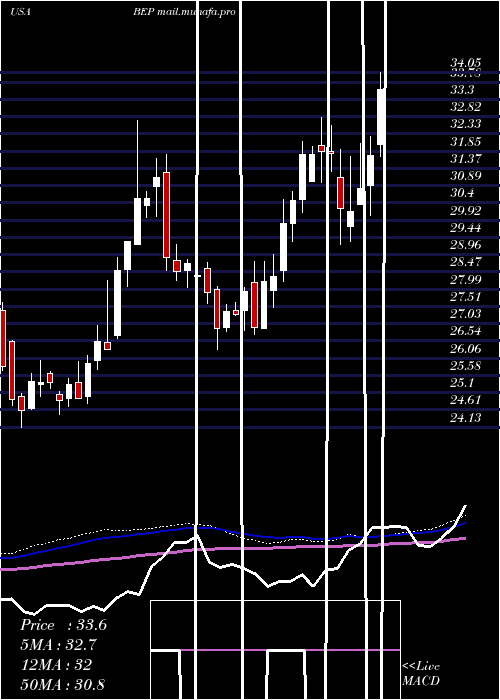Click the Price : 33.6 readout

pyautogui.click(x=63, y=625)
